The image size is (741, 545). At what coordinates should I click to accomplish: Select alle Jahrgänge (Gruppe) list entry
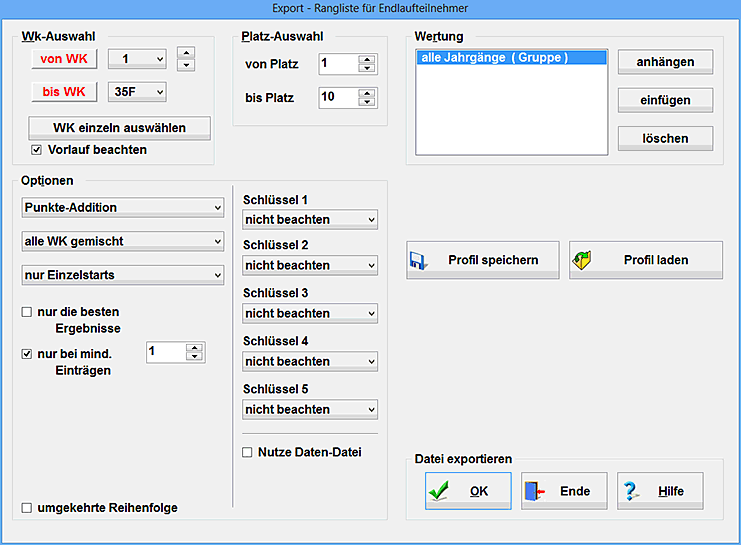(510, 58)
